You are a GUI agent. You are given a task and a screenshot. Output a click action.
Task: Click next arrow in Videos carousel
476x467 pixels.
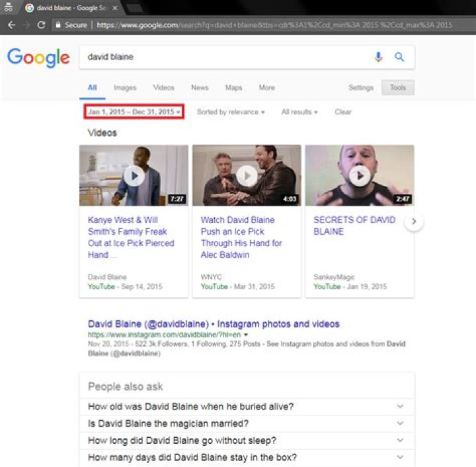tap(414, 222)
